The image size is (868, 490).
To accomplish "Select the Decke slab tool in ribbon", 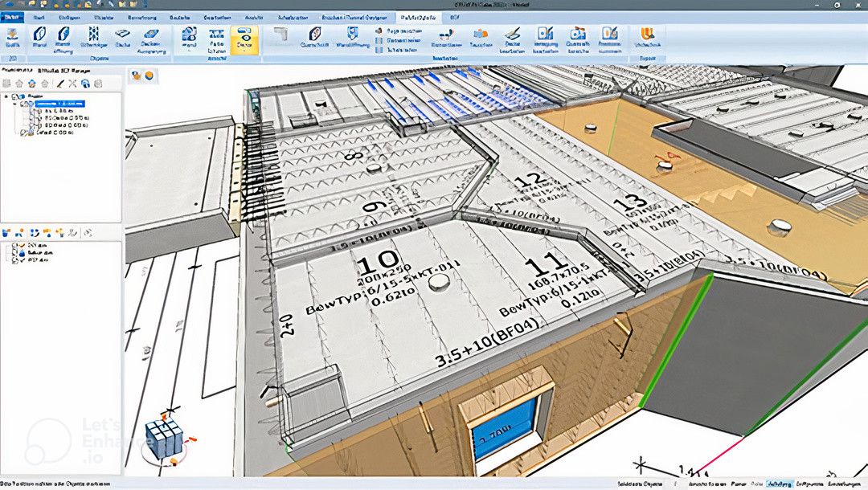I will (123, 36).
